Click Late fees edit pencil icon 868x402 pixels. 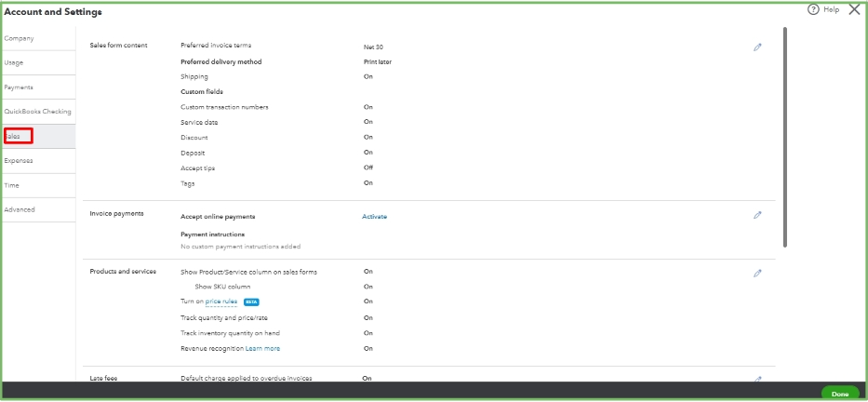(757, 379)
